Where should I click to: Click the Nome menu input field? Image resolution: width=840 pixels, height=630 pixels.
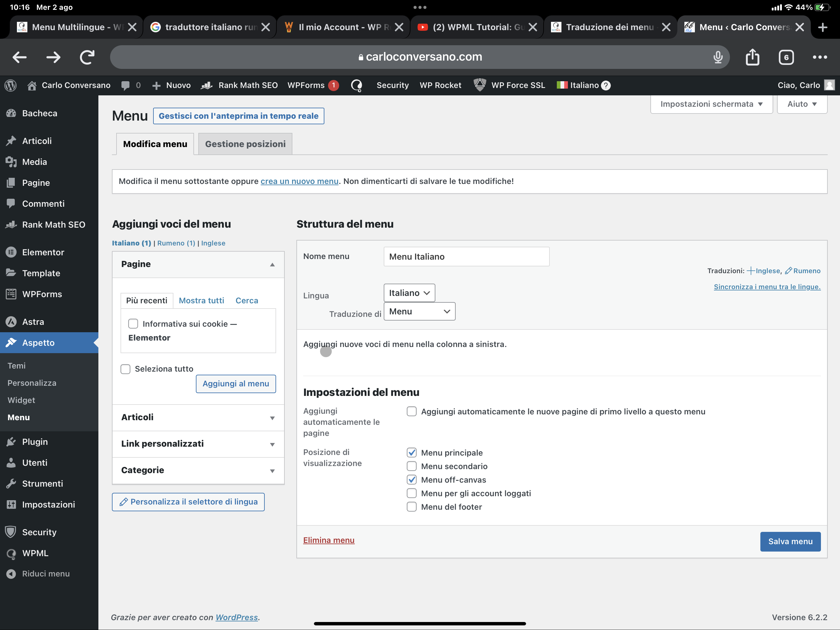(466, 257)
